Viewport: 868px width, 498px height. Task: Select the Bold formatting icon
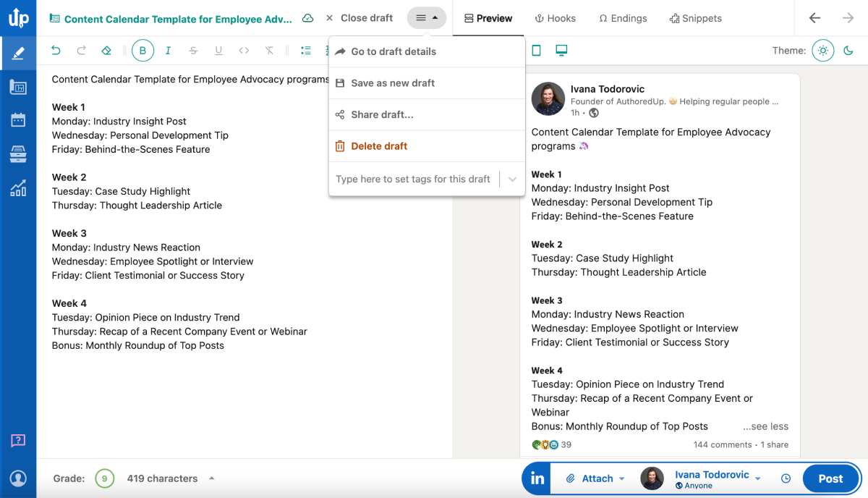pos(142,51)
